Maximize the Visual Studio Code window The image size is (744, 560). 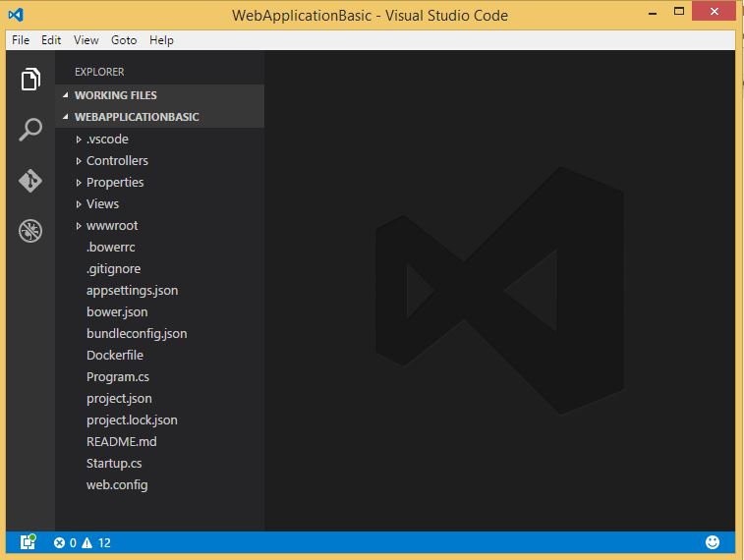coord(679,12)
